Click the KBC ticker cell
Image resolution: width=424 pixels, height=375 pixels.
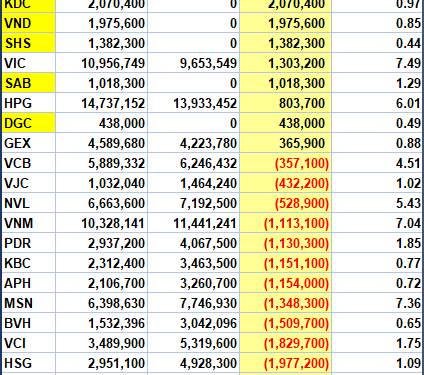(29, 263)
